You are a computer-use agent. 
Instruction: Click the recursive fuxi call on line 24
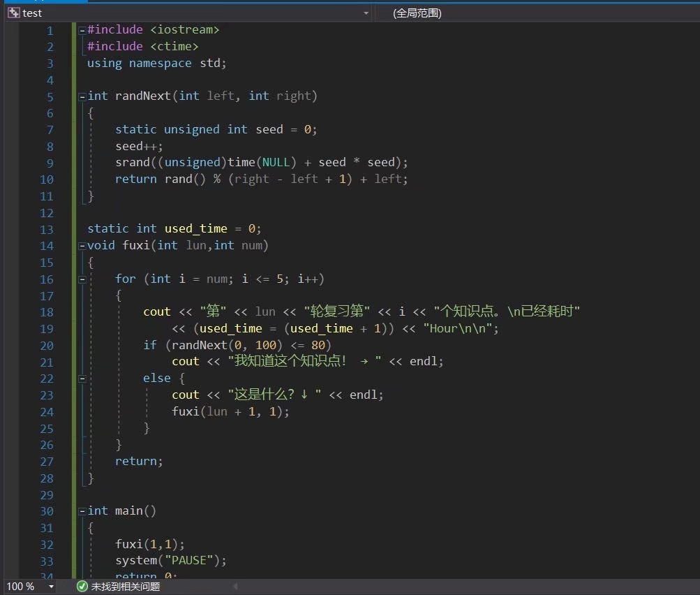185,411
